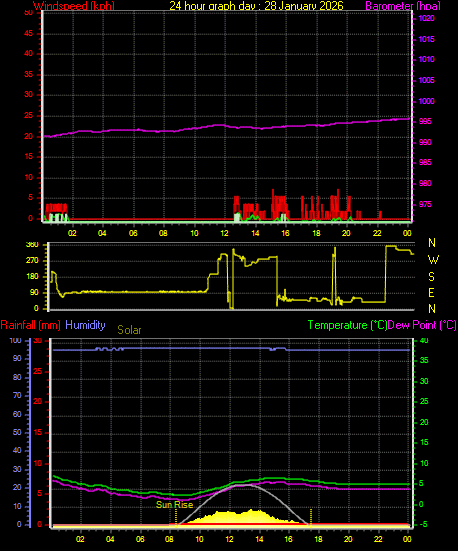Viewport: 458px width, 551px height.
Task: Select barometer scale value 1005
Action: coord(426,80)
